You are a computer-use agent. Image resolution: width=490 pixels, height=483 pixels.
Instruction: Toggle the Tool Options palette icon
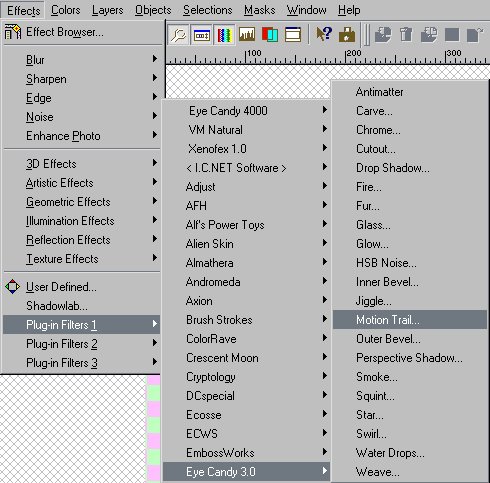[x=202, y=35]
